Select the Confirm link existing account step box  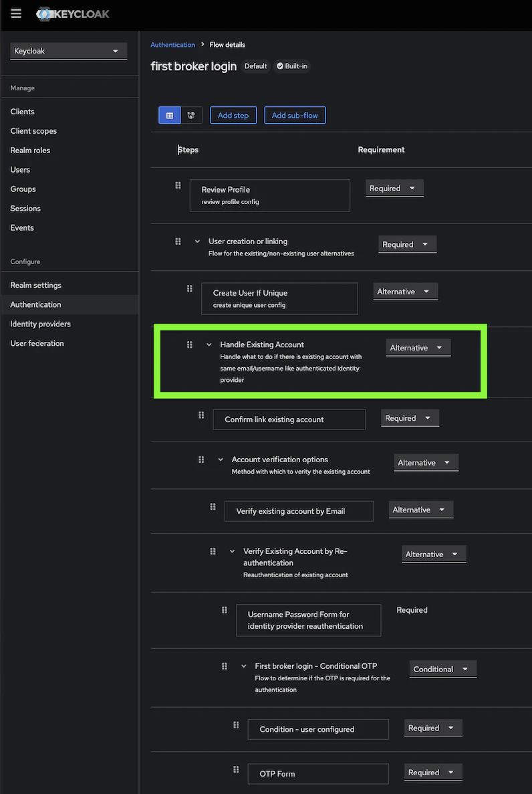pyautogui.click(x=289, y=420)
